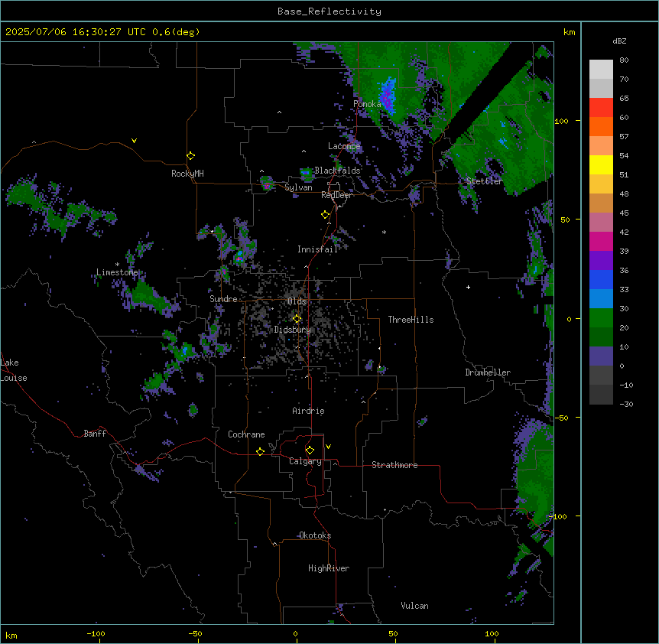Click the Innisfail city label
The image size is (659, 644).
(x=317, y=249)
